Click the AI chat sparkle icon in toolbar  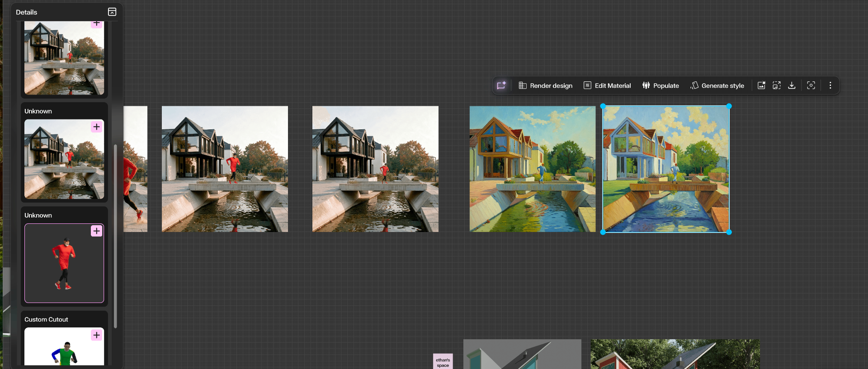501,85
